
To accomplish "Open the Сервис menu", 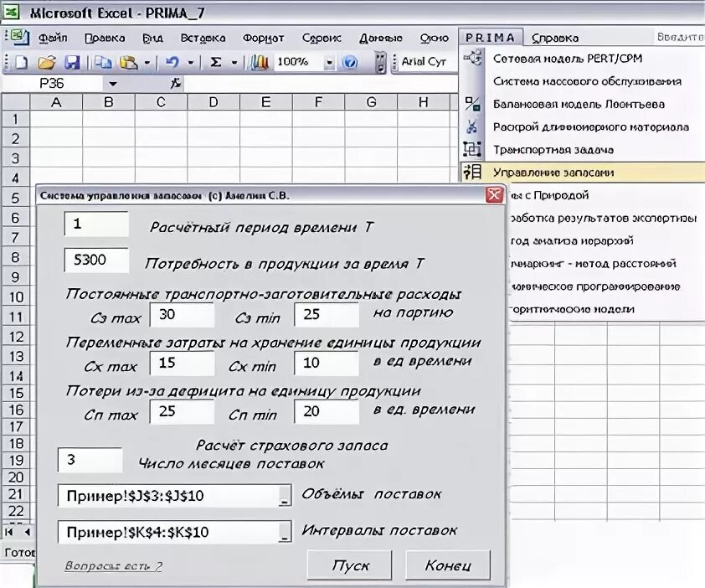I will pos(322,39).
